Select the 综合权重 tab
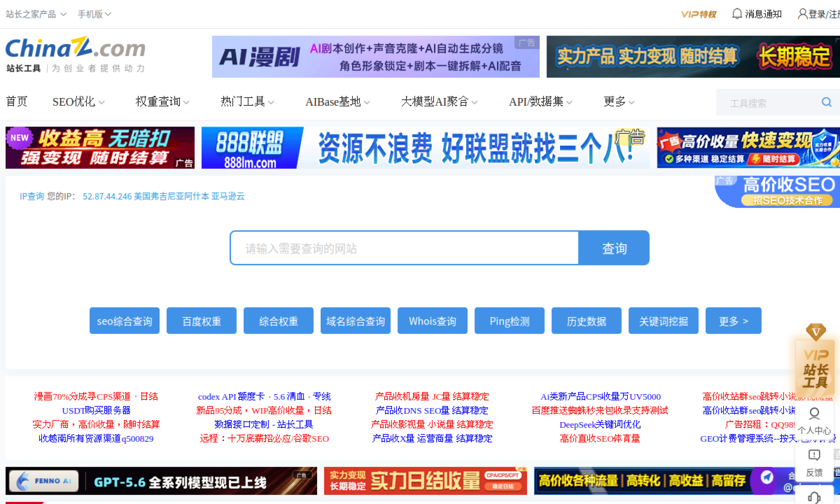The width and height of the screenshot is (840, 504). coord(278,321)
